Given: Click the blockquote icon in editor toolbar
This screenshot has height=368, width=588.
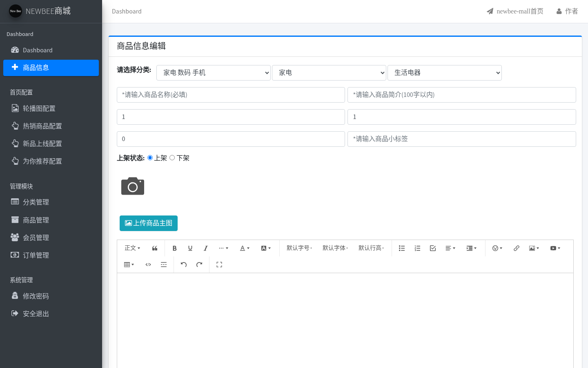Looking at the screenshot, I should (155, 248).
